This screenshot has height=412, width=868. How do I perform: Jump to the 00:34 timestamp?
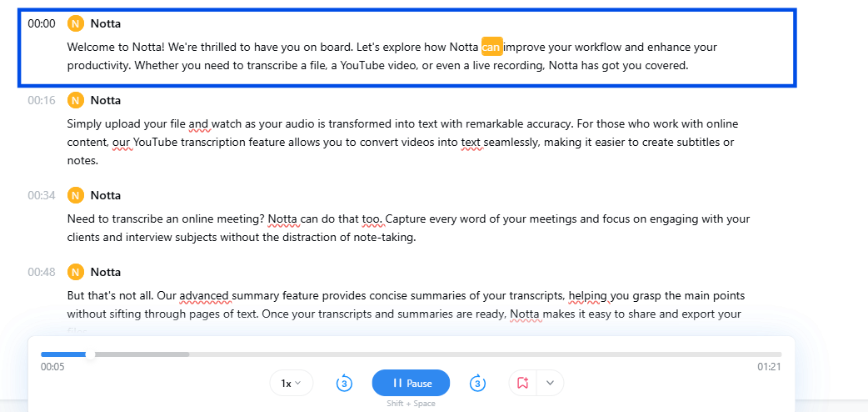[x=42, y=195]
